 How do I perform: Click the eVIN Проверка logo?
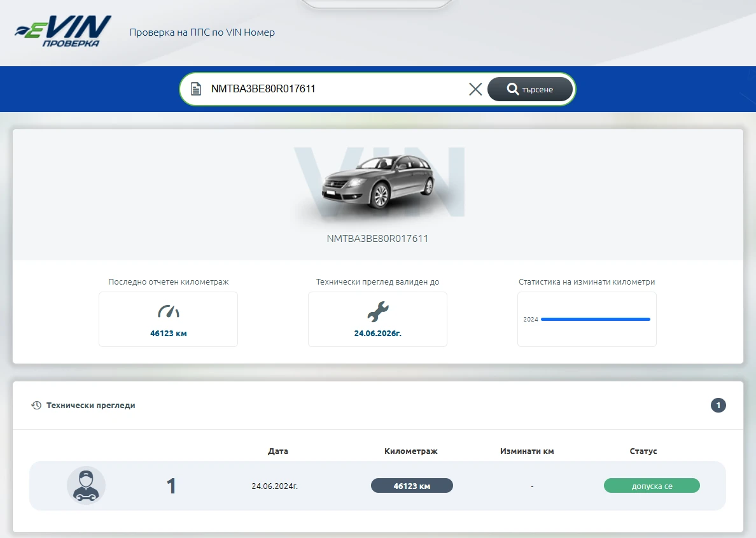point(63,32)
